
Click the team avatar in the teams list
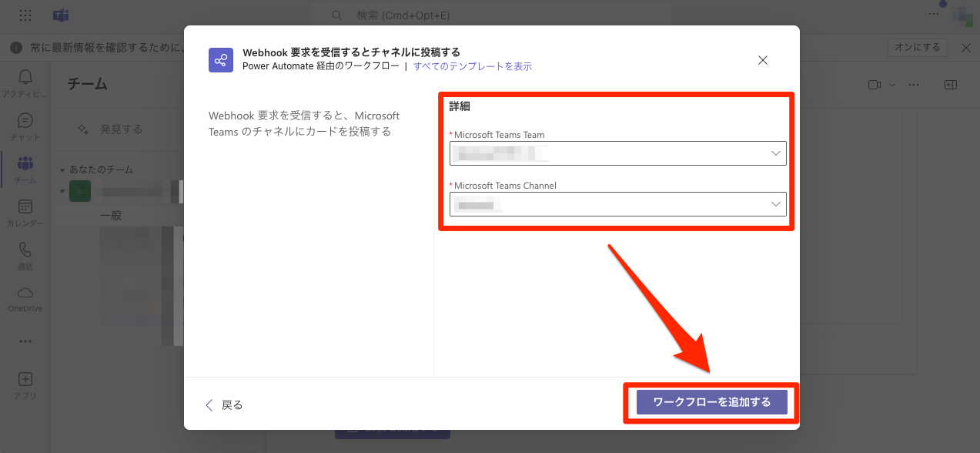point(80,191)
